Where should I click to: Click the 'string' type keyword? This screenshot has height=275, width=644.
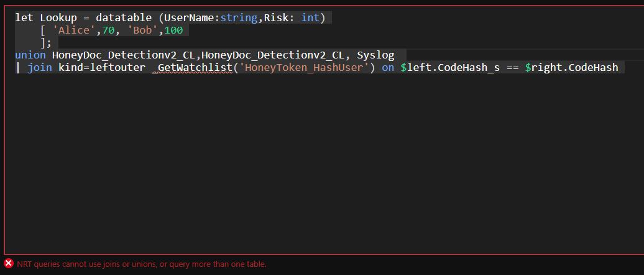coord(238,17)
